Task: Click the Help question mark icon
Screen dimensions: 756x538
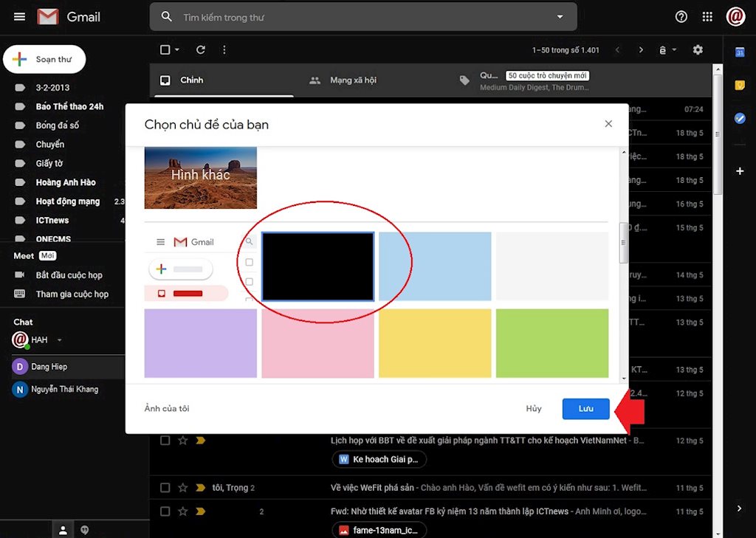Action: tap(680, 16)
